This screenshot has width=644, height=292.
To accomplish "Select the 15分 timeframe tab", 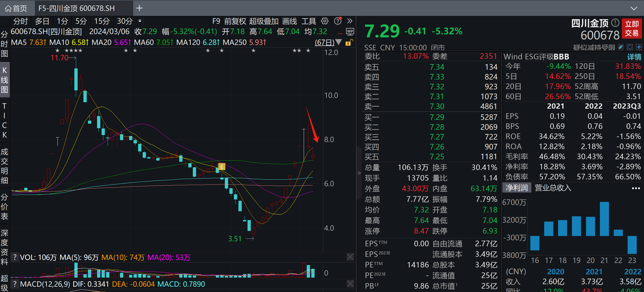I will coord(102,21).
